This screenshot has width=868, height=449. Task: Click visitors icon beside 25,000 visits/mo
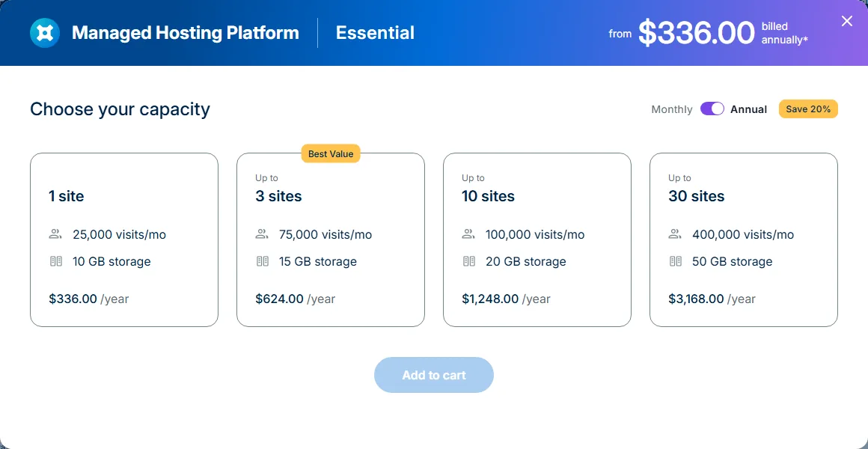55,234
